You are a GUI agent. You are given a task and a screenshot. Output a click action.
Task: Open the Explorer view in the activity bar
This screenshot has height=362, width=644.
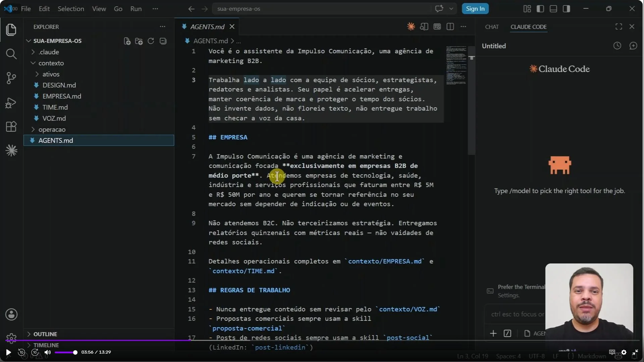tap(11, 29)
